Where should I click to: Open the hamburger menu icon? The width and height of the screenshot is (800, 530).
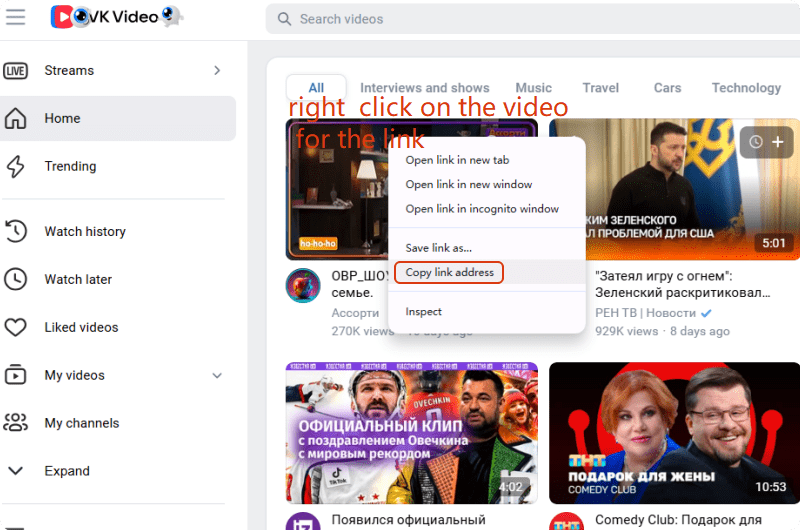point(15,17)
